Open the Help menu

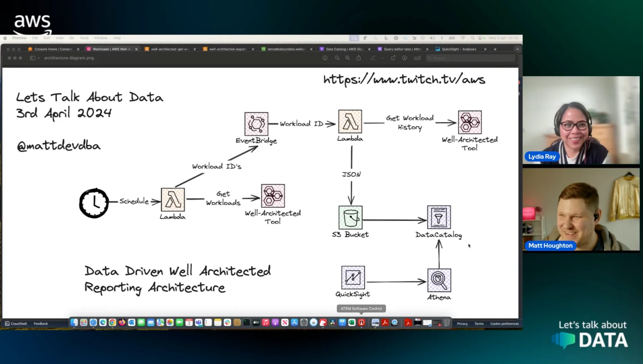pos(117,38)
